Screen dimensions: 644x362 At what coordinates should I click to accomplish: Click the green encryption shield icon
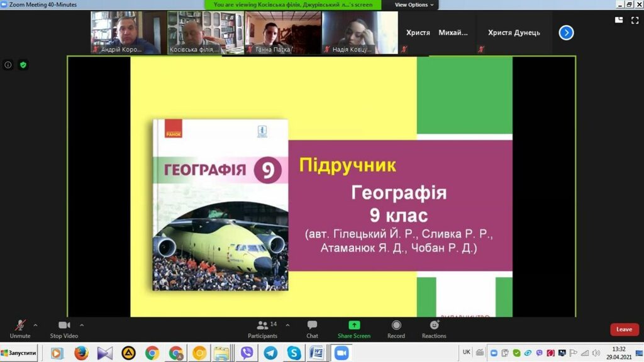click(23, 65)
